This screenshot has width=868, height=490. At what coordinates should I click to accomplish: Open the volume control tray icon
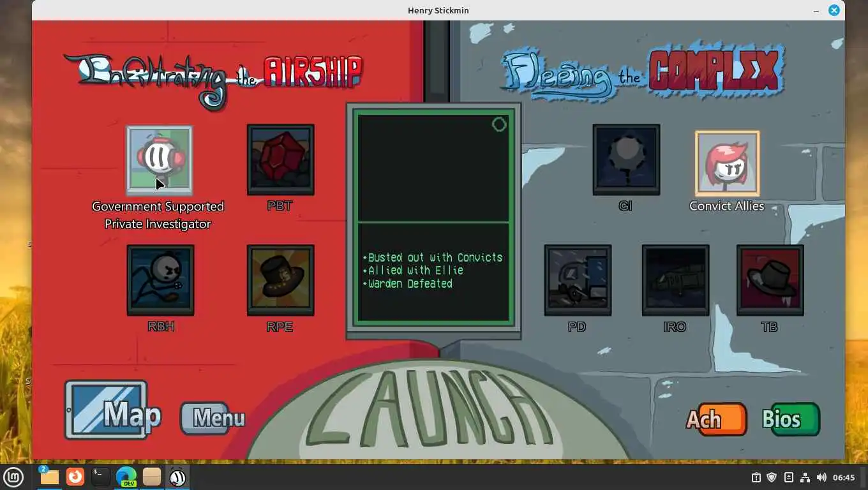coord(821,477)
